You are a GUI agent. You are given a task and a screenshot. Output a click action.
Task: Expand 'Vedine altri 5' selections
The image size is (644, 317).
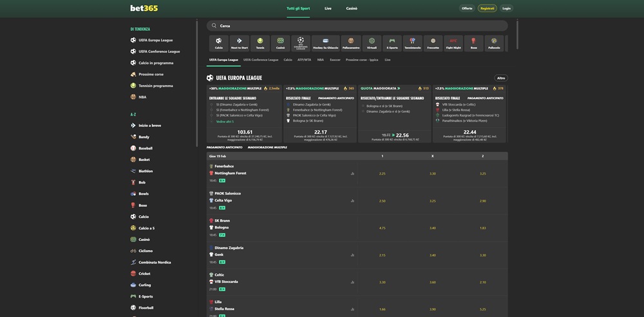(x=225, y=122)
